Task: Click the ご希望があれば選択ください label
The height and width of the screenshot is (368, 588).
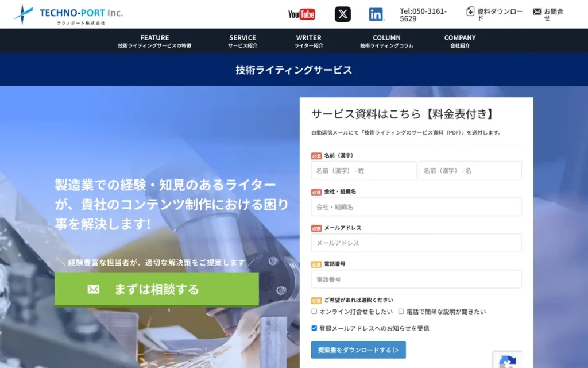Action: pyautogui.click(x=358, y=300)
